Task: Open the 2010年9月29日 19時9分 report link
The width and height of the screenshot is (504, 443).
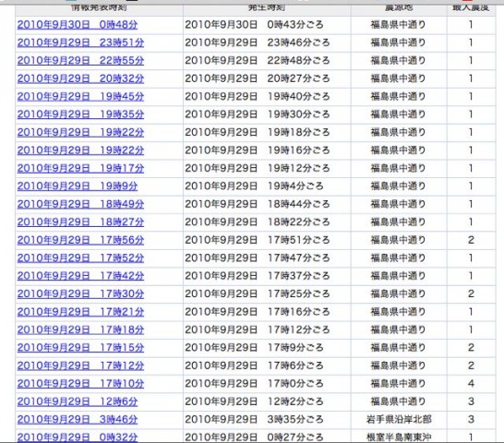Action: [78, 186]
